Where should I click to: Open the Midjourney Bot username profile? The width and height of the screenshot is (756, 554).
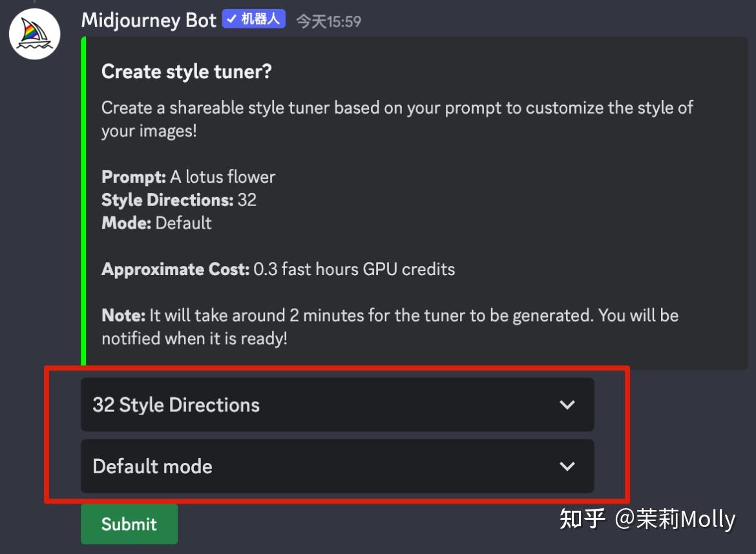[x=149, y=20]
